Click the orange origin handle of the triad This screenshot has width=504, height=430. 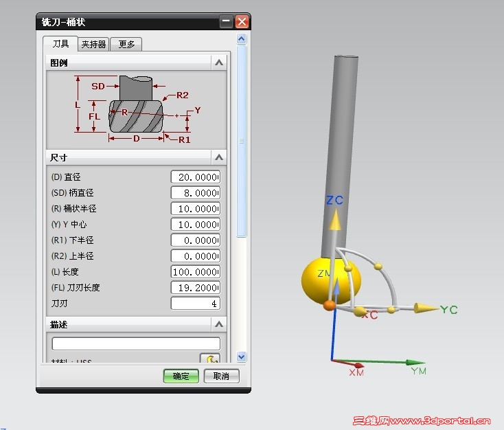[x=329, y=305]
